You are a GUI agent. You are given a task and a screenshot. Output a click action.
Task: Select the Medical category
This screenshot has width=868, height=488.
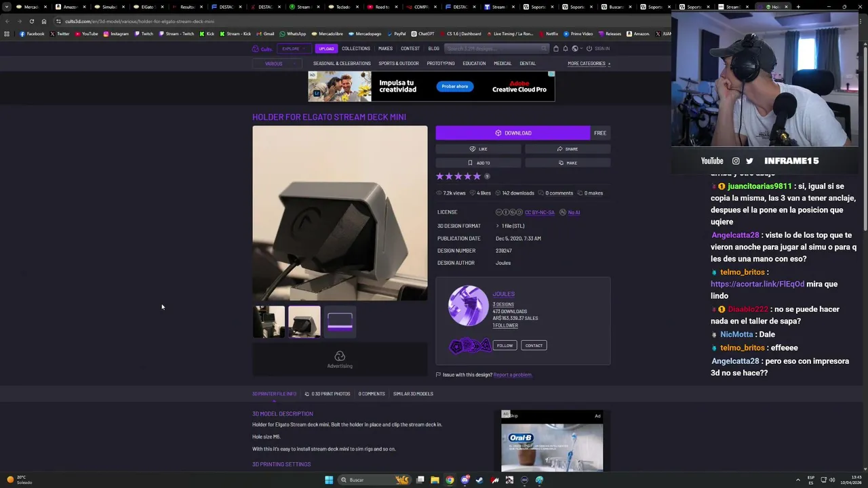click(502, 64)
